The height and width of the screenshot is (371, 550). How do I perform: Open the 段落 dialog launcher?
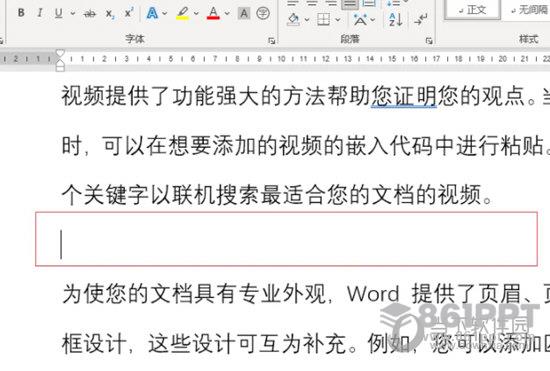pyautogui.click(x=429, y=41)
